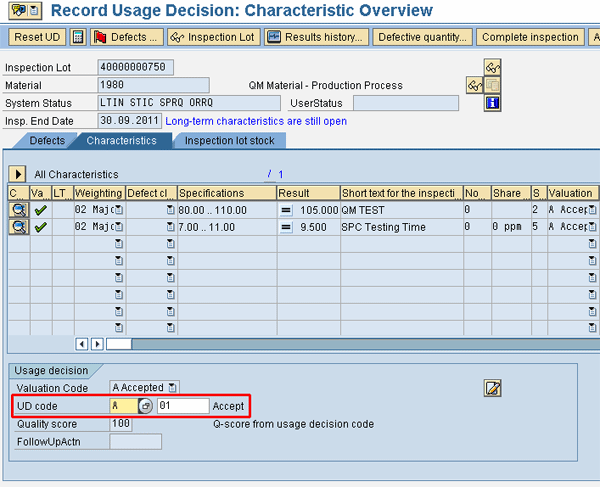Open Valuation dropdown in QM TEST row
Screen dimensions: 600x487
coord(592,210)
